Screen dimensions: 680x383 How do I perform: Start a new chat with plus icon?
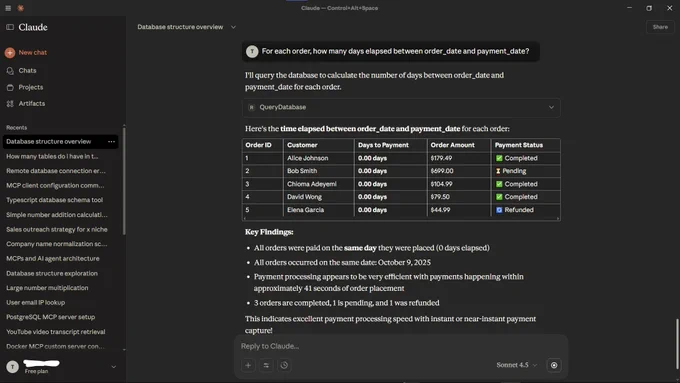coord(10,52)
